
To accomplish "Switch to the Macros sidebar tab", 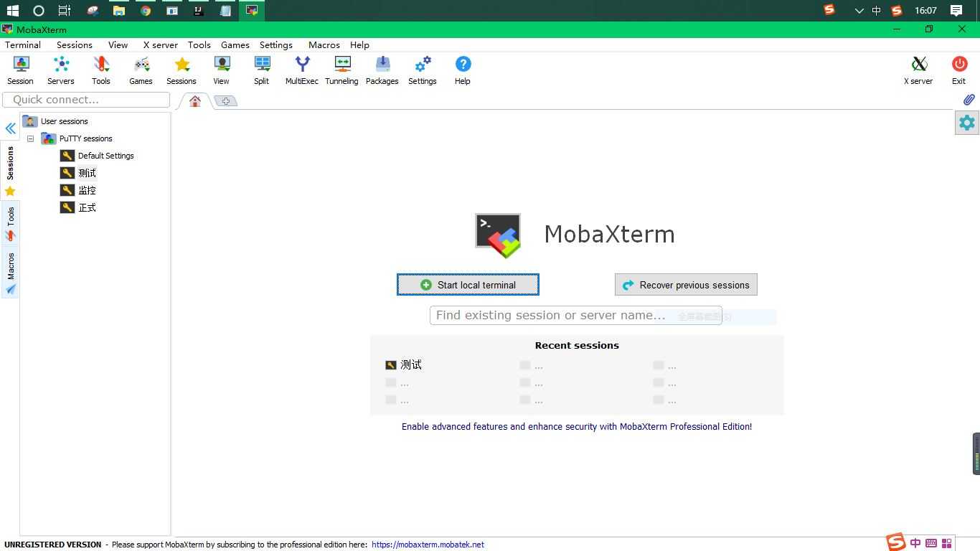I will 10,273.
